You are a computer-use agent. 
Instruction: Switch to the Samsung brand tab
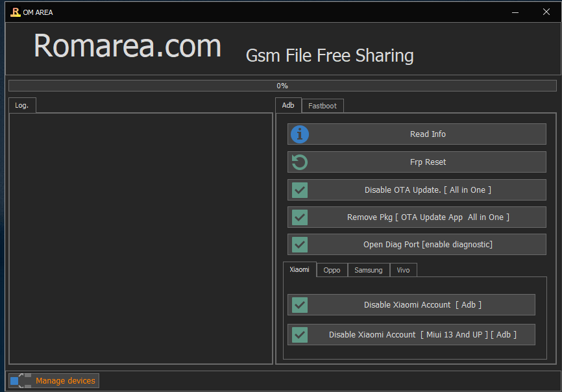coord(368,269)
